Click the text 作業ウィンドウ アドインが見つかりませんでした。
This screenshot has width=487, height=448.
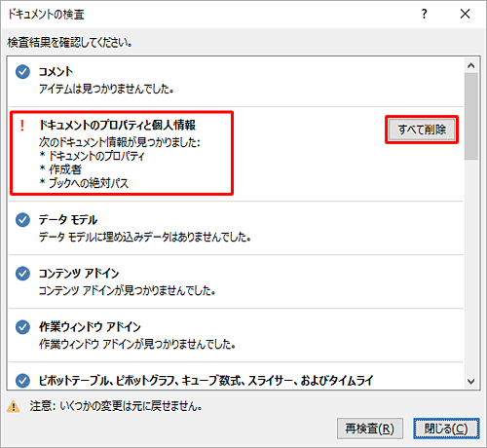coord(137,344)
